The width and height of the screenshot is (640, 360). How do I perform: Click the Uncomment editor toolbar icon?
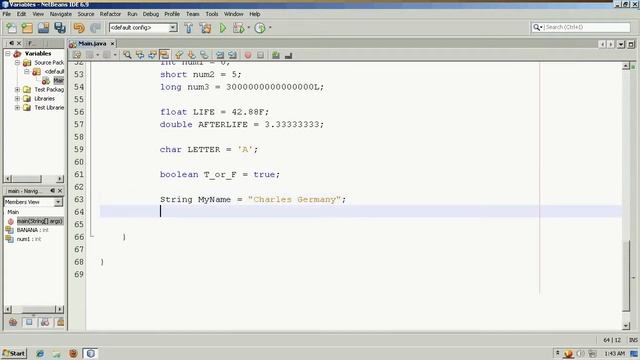click(x=289, y=55)
